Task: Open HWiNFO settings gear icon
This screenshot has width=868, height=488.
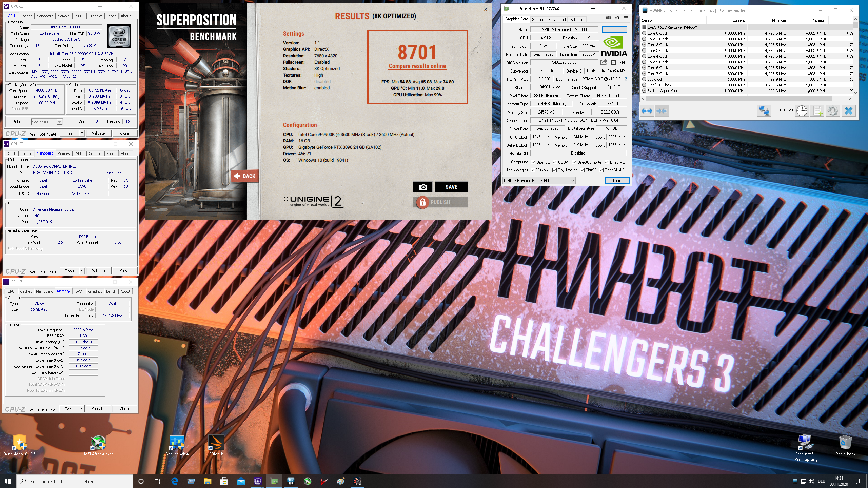Action: click(x=833, y=111)
